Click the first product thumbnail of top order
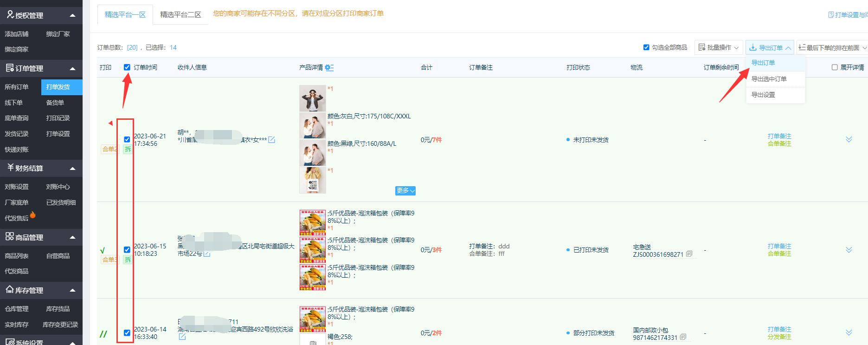The height and width of the screenshot is (345, 868). coord(312,98)
